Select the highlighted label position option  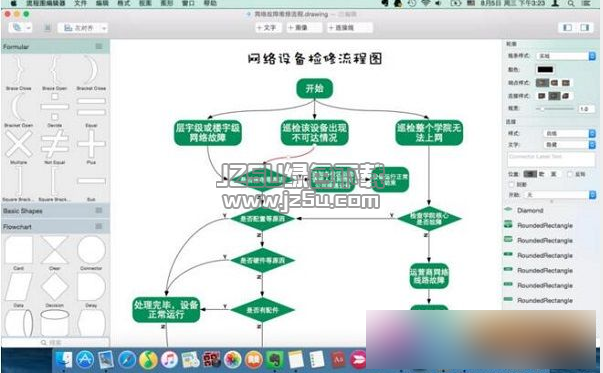(530, 174)
